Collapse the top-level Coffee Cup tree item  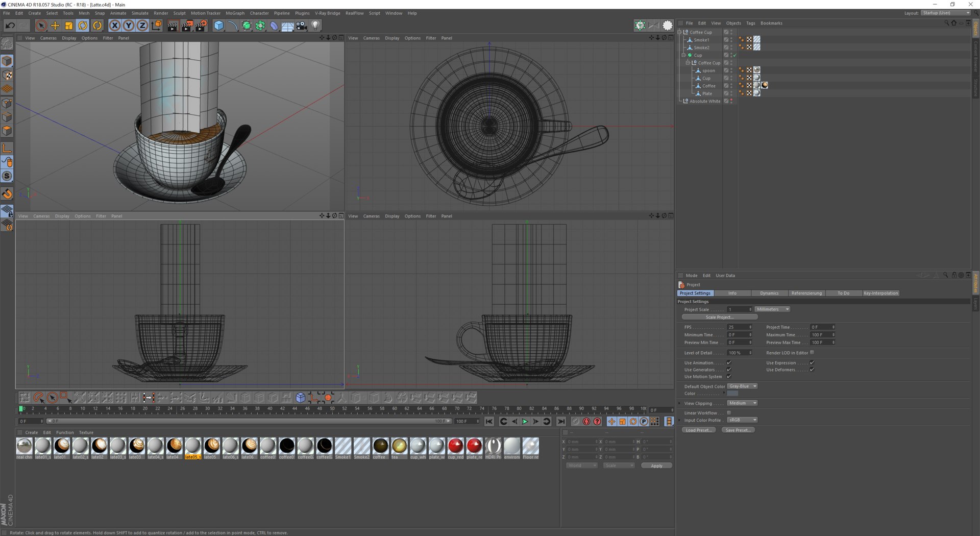point(680,32)
